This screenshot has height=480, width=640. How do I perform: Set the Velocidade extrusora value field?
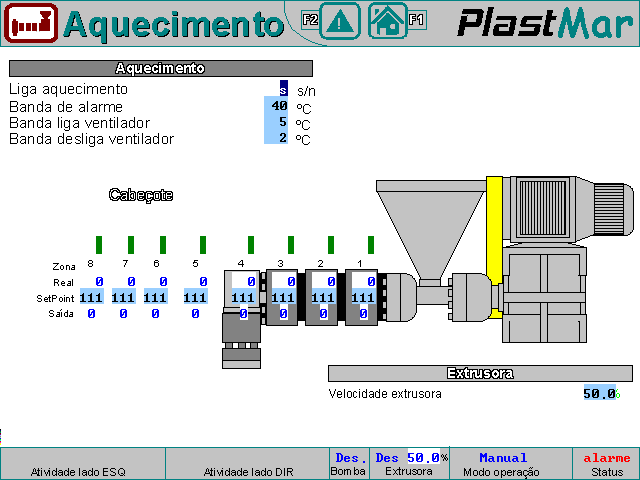point(598,393)
